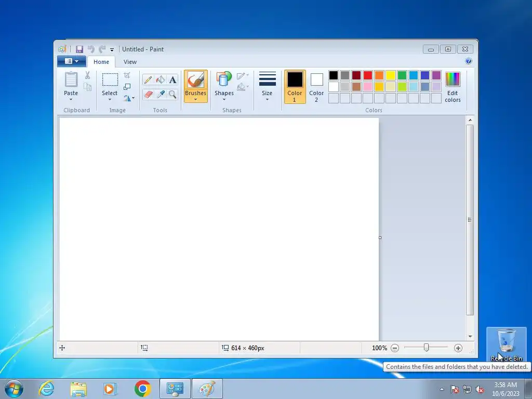Select the Recycle Bin desktop icon
Screen dimensions: 532x399
coord(507,344)
